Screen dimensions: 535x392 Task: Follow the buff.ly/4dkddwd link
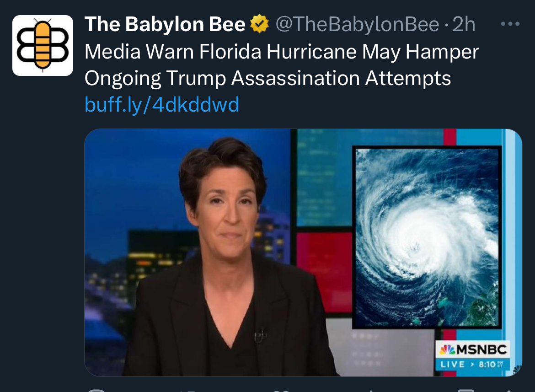(162, 104)
